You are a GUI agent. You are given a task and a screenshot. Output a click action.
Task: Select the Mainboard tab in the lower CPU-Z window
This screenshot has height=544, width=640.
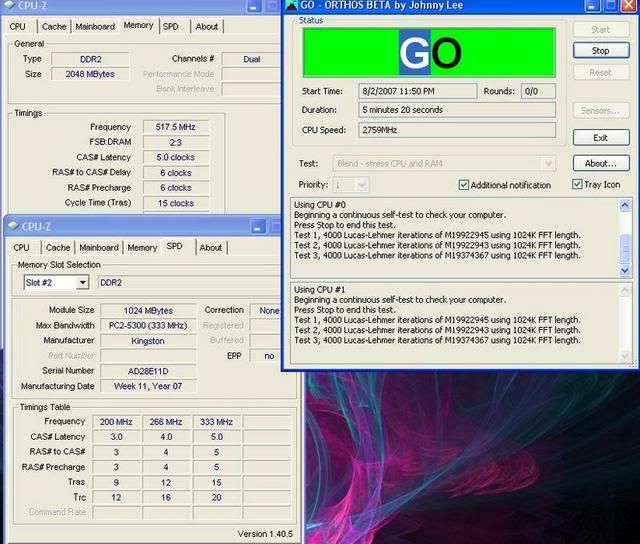98,247
